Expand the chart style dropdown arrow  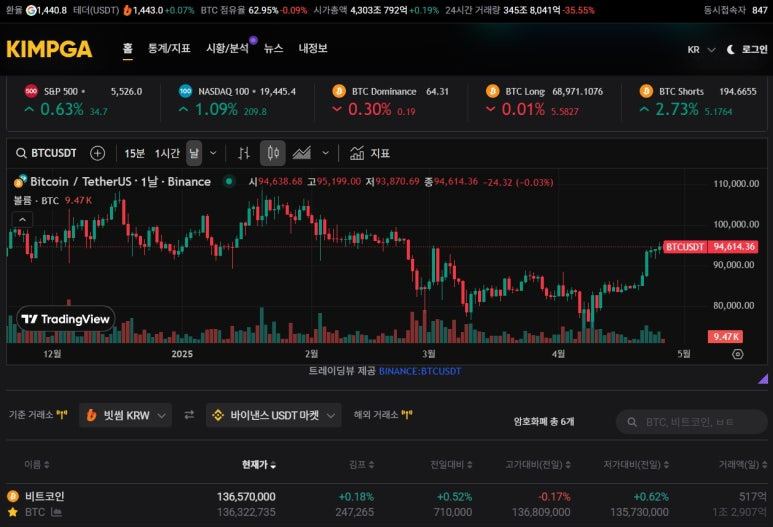(325, 153)
